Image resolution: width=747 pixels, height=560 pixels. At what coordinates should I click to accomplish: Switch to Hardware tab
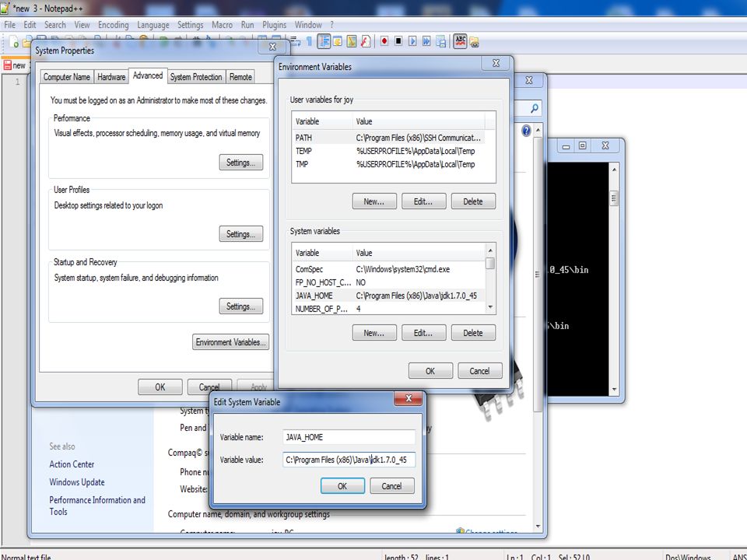point(111,77)
